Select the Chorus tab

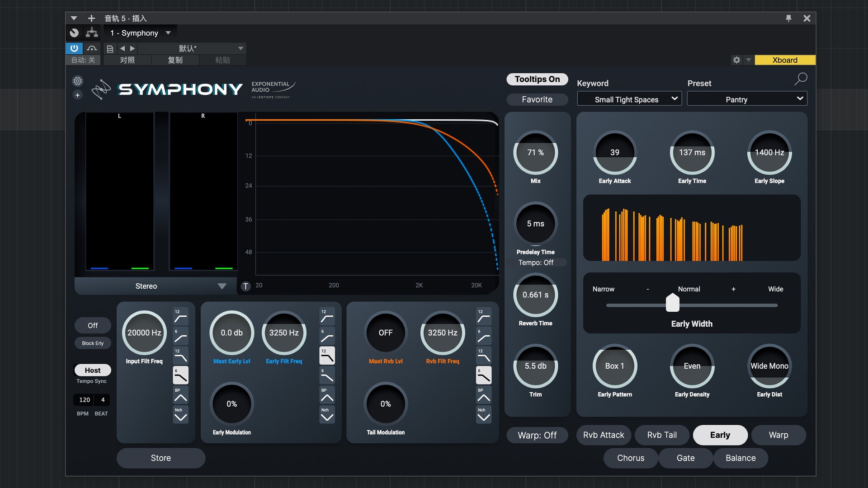point(630,458)
